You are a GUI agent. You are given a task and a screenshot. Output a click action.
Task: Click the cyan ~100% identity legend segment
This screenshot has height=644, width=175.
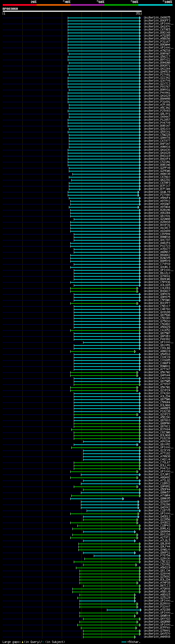155,5
